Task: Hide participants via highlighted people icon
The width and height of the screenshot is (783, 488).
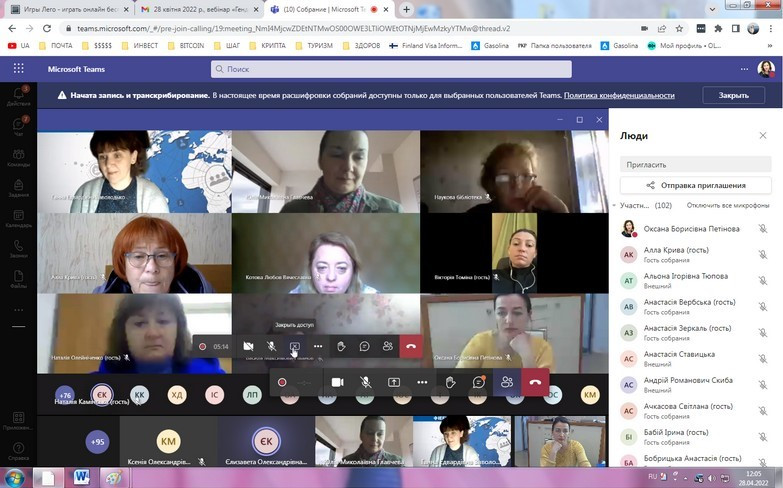Action: [507, 382]
